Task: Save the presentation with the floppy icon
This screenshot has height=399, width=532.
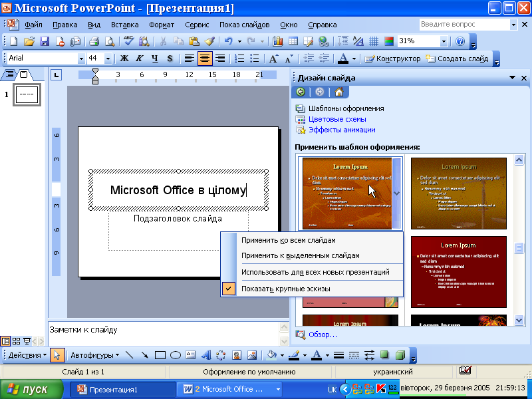Action: [x=45, y=41]
